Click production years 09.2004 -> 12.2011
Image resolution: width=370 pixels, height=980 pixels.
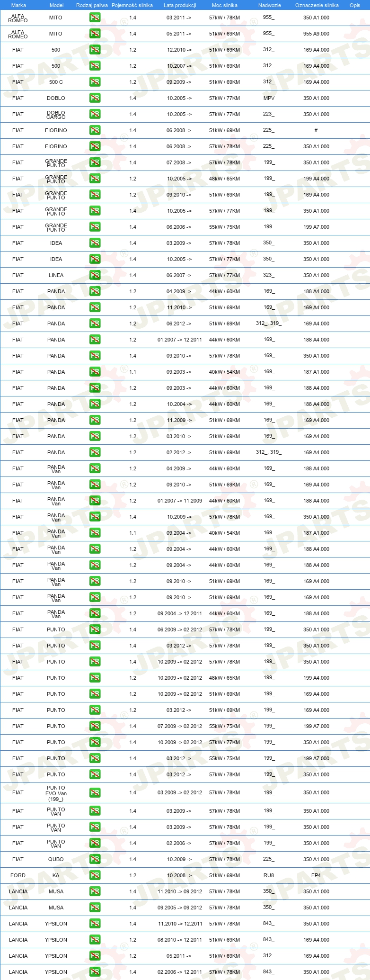[180, 613]
